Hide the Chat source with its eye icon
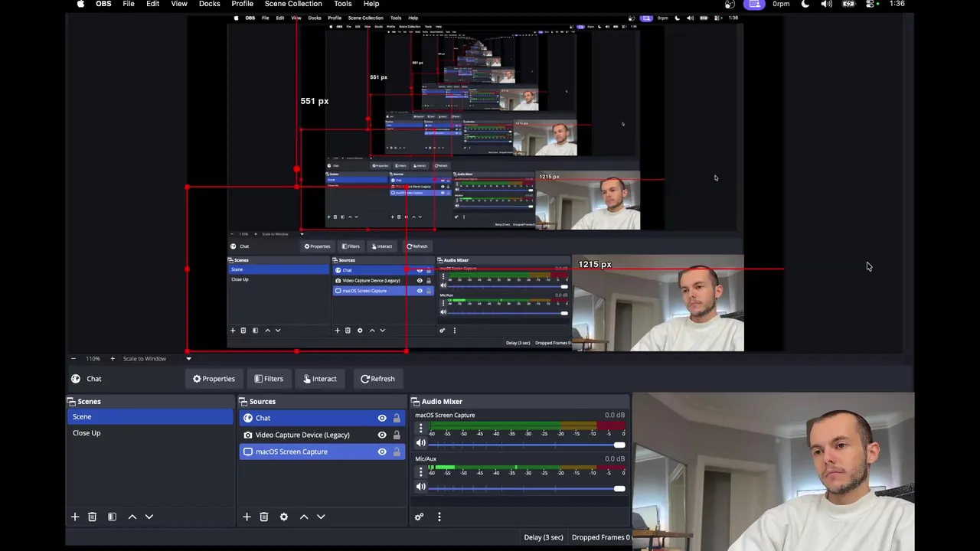Viewport: 980px width, 551px height. pyautogui.click(x=382, y=418)
